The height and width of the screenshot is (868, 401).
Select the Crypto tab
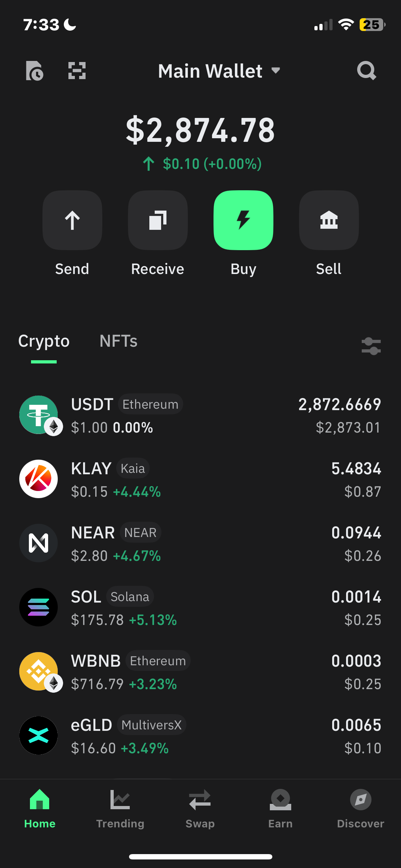pyautogui.click(x=44, y=341)
